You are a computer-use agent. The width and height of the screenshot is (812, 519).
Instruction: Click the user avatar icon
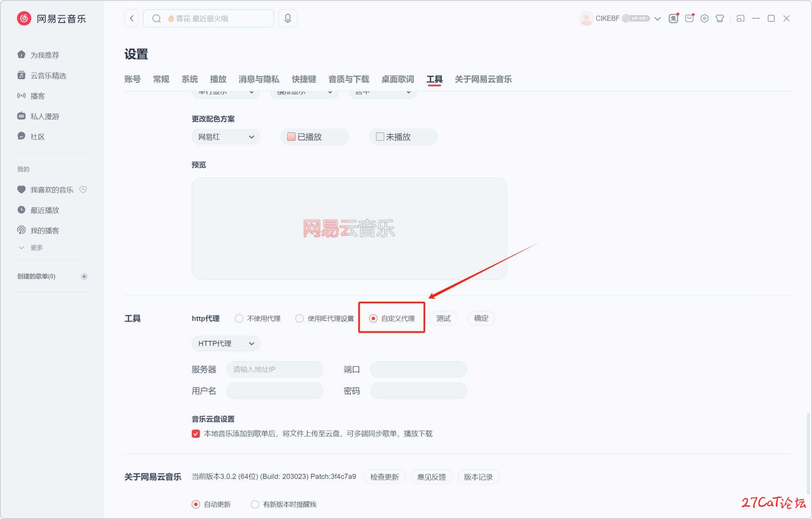pos(586,18)
